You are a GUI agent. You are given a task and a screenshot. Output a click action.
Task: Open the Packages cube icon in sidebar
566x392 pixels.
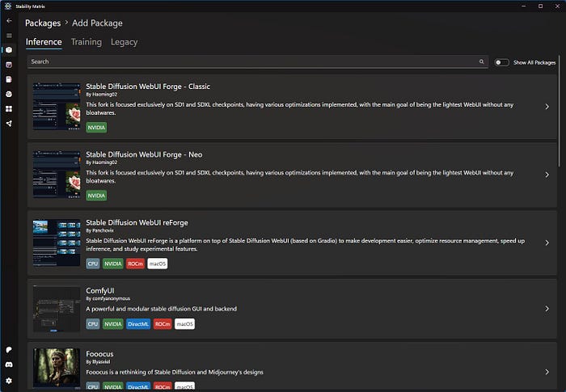9,50
